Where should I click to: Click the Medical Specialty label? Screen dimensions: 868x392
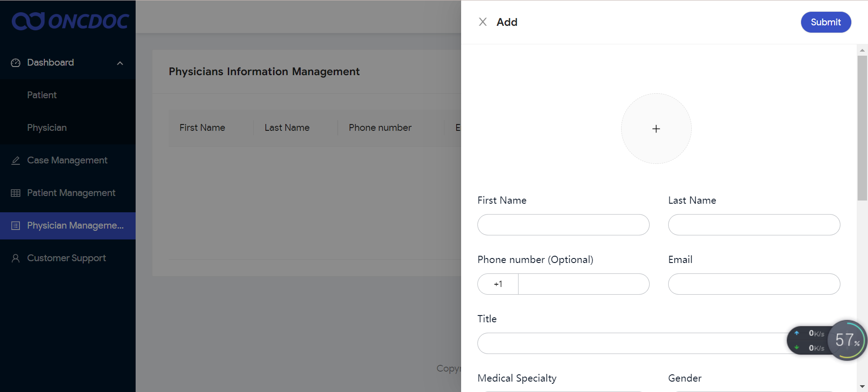point(517,378)
